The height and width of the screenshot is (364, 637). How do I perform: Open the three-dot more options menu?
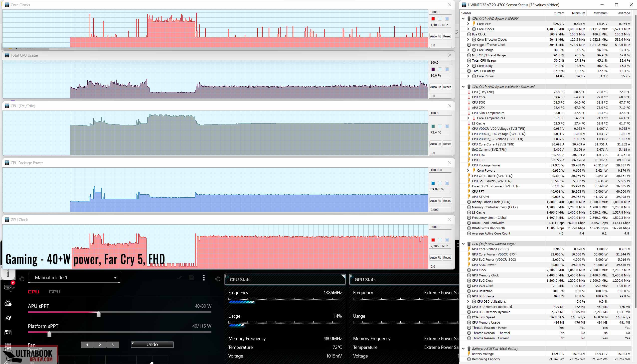[204, 277]
